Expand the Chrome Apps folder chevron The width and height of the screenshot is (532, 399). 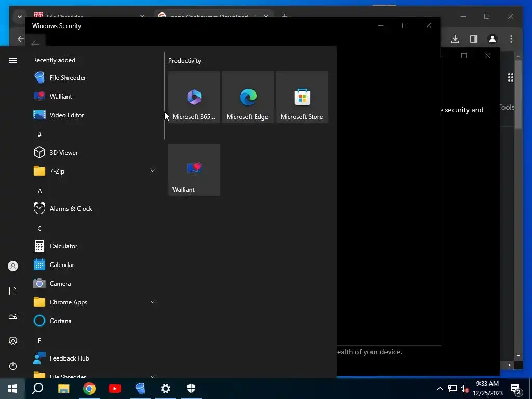(153, 302)
